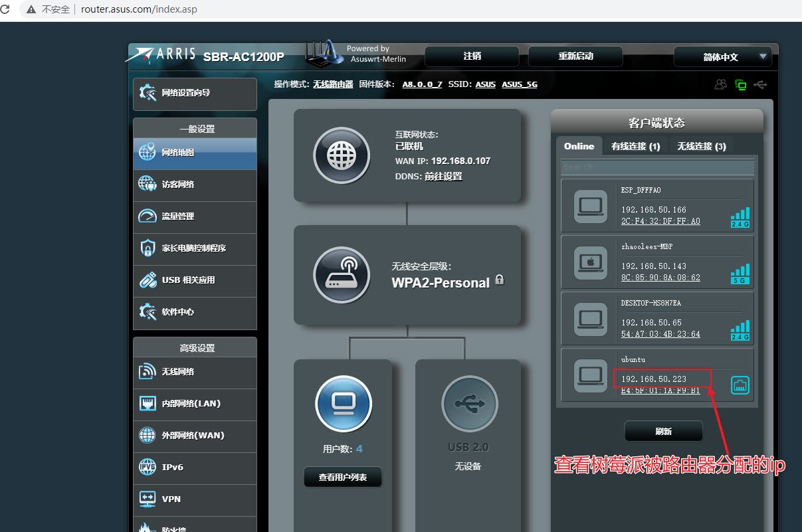This screenshot has width=802, height=532.
Task: Open 软件中心 software center
Action: [x=195, y=312]
